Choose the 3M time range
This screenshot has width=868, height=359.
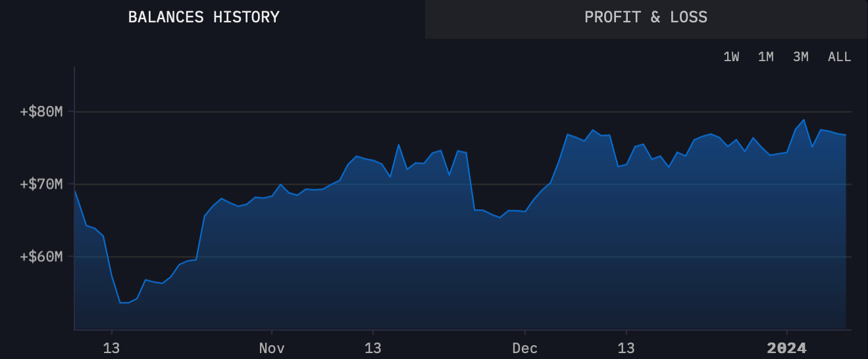(x=800, y=57)
